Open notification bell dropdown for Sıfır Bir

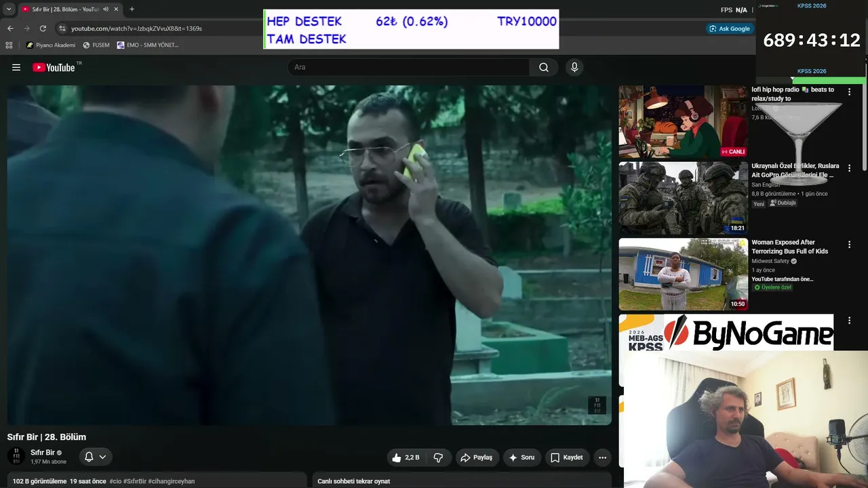pos(96,457)
